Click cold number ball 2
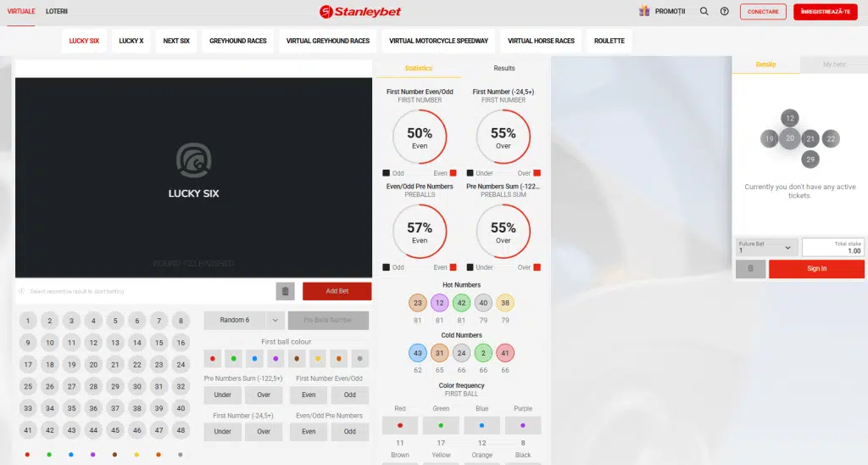The image size is (868, 465). (483, 352)
